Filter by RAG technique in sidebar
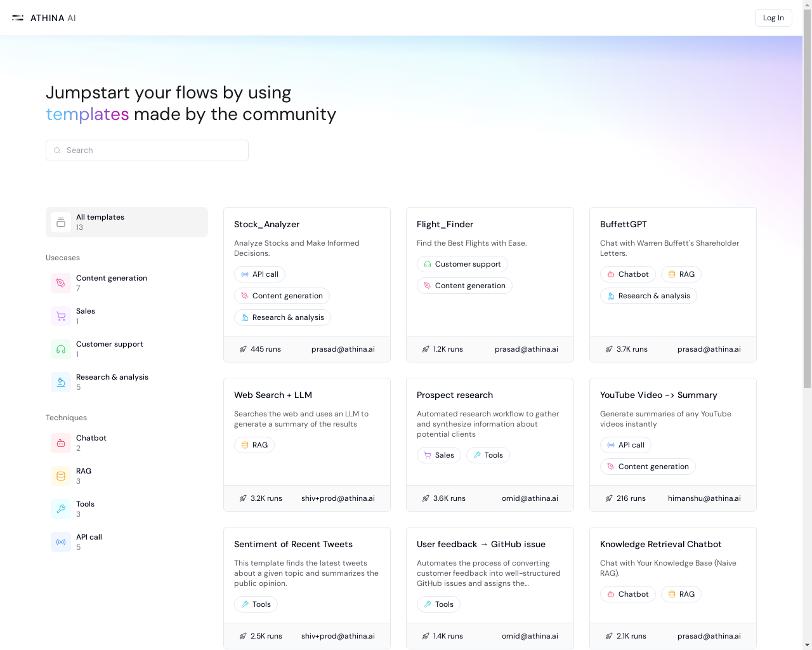The image size is (812, 650). 127,476
